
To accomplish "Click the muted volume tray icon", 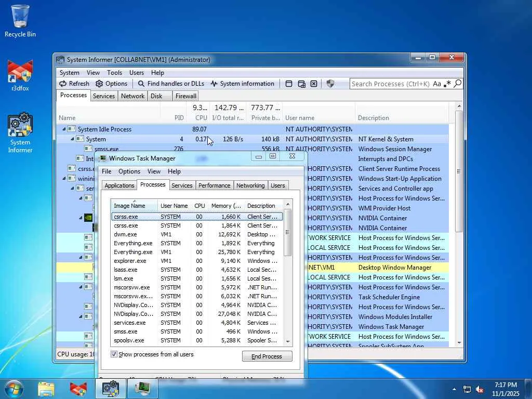I will tap(480, 390).
